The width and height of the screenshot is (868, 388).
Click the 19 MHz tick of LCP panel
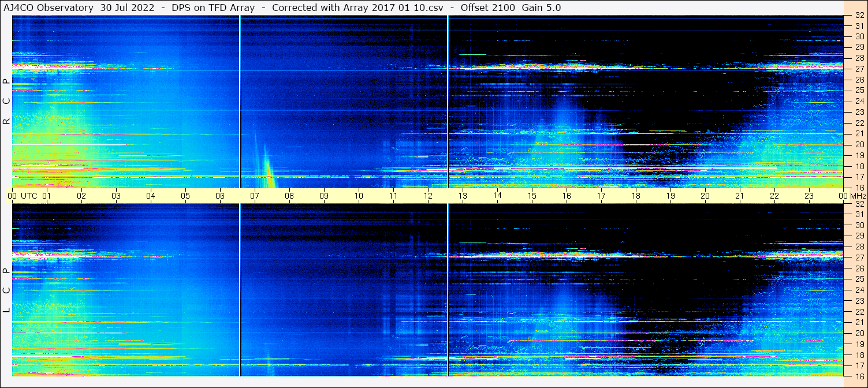859,344
